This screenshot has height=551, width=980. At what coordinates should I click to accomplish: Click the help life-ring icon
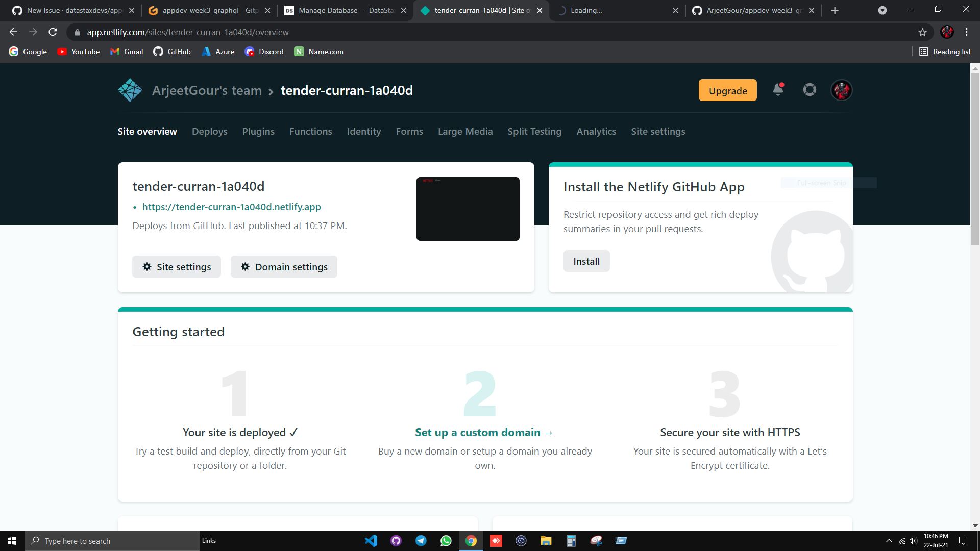pyautogui.click(x=810, y=90)
